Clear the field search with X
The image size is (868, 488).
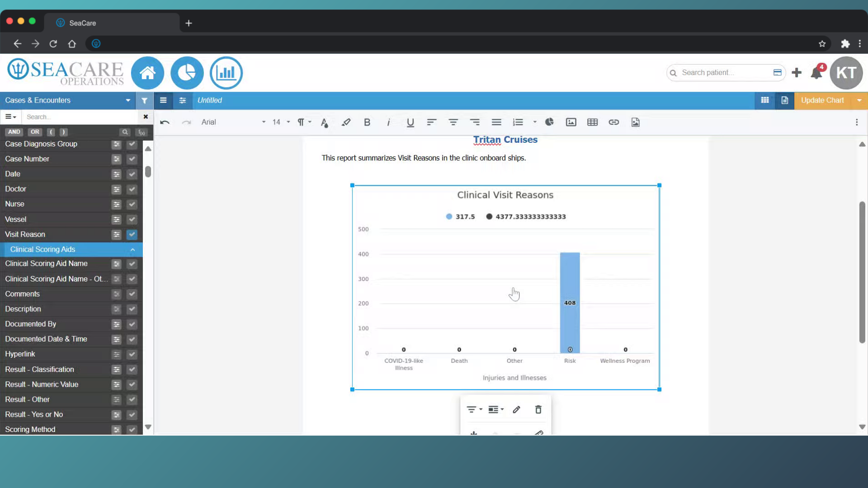[x=146, y=117]
